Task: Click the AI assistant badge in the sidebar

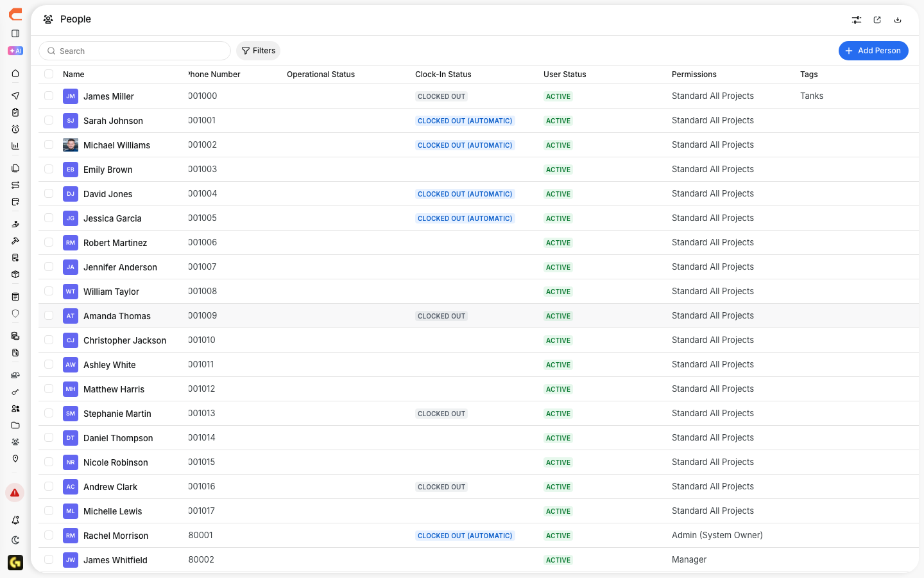Action: point(15,51)
